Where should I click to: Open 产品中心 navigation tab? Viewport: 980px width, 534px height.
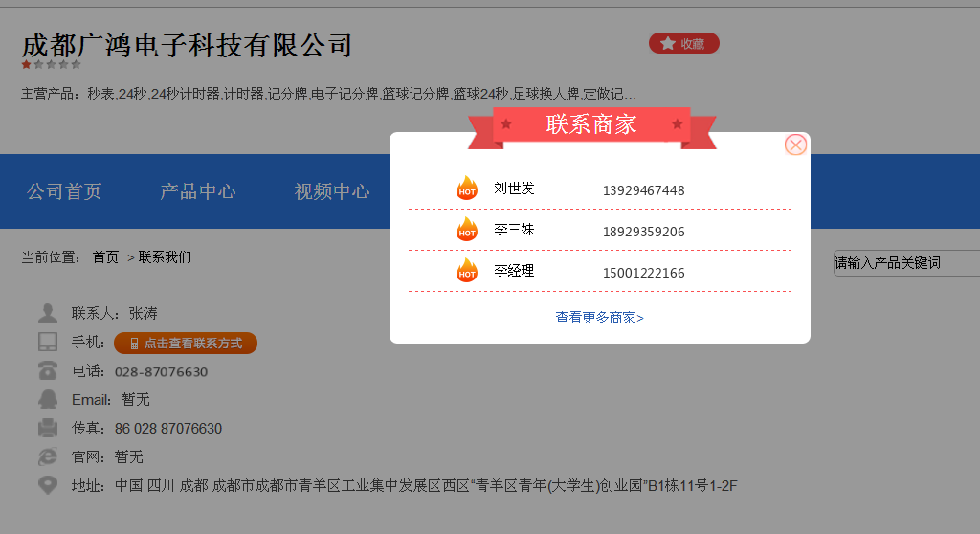pyautogui.click(x=198, y=191)
